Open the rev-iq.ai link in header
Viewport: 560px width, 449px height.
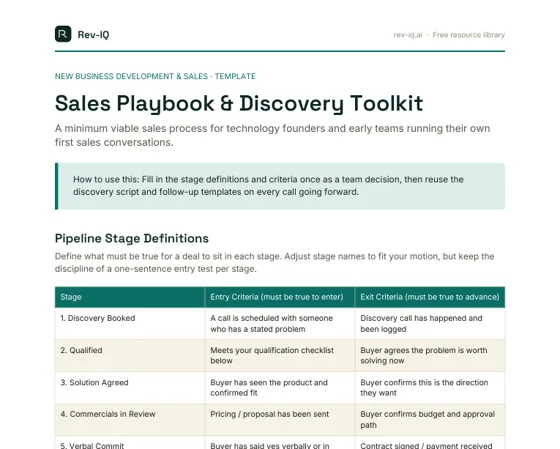point(408,35)
